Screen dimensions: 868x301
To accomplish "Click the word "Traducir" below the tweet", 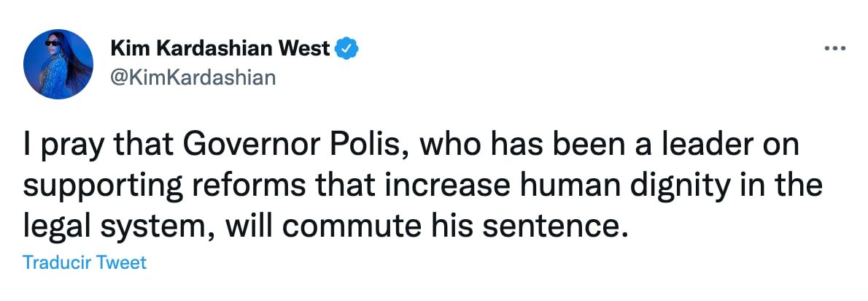I will pyautogui.click(x=56, y=262).
